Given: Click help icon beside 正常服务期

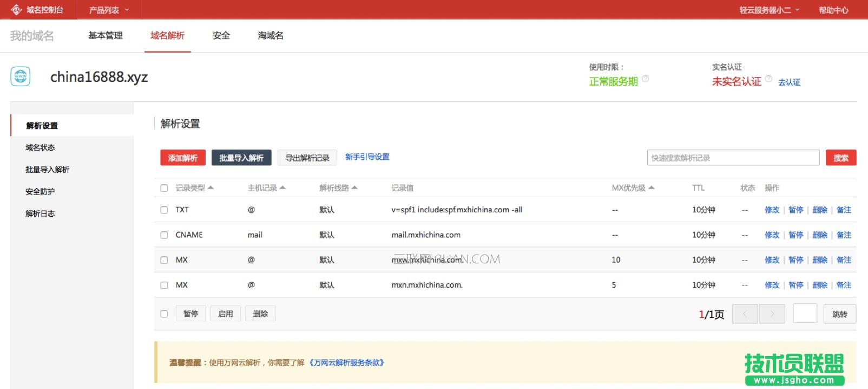Looking at the screenshot, I should point(645,79).
